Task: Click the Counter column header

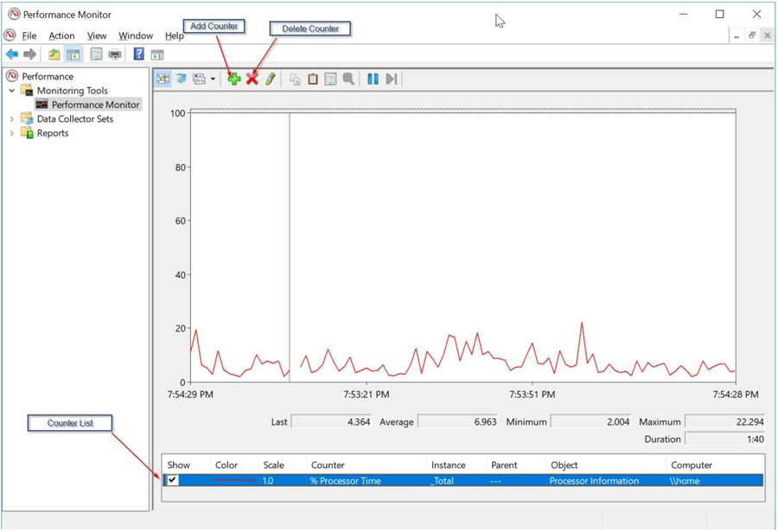Action: point(328,465)
